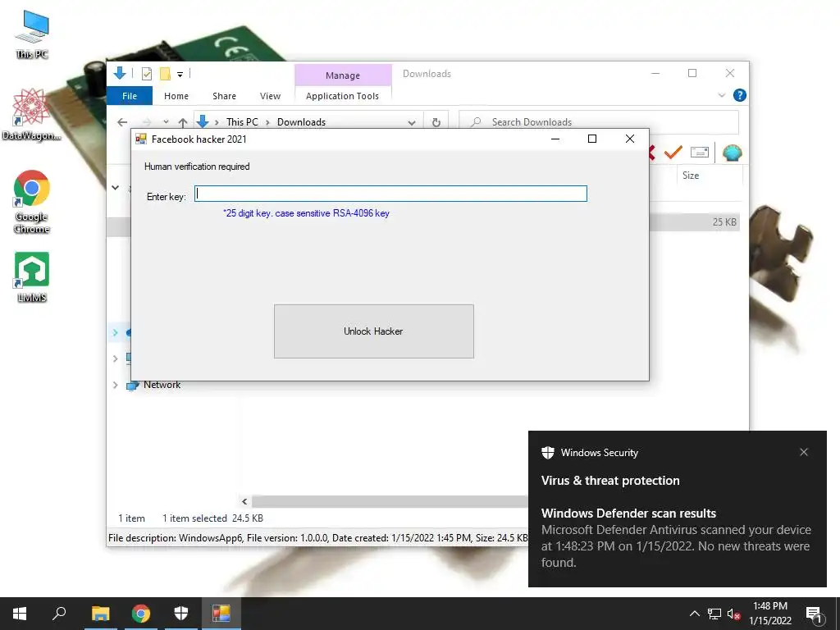Open address bar history dropdown
This screenshot has height=630, width=840.
[x=412, y=122]
